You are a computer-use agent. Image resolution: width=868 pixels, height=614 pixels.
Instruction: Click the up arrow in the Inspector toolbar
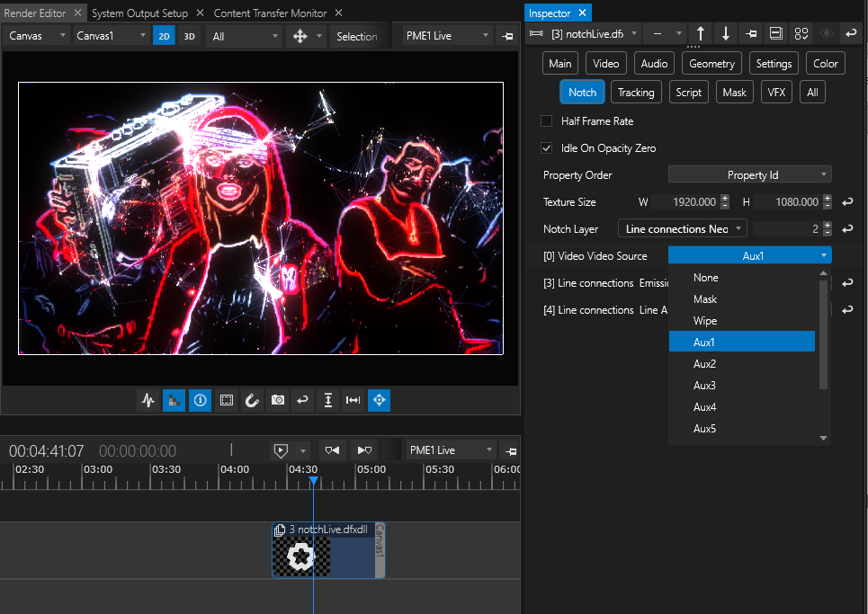[x=702, y=34]
